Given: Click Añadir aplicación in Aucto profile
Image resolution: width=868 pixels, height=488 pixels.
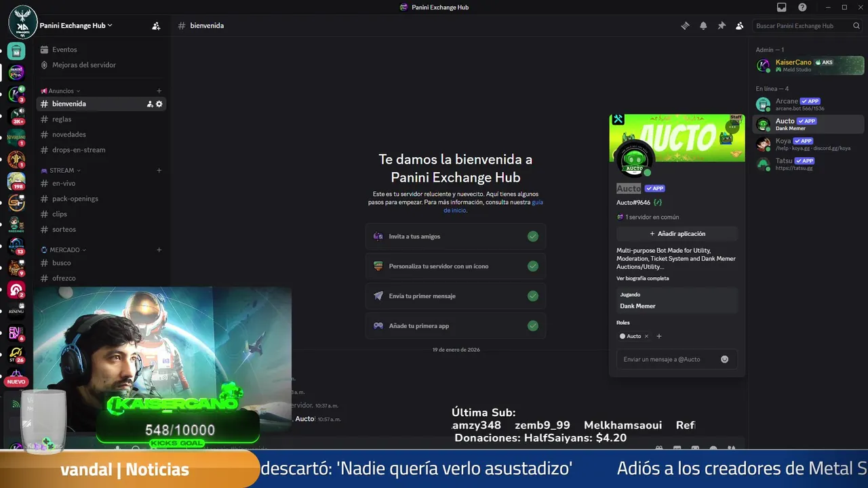Looking at the screenshot, I should [x=677, y=234].
